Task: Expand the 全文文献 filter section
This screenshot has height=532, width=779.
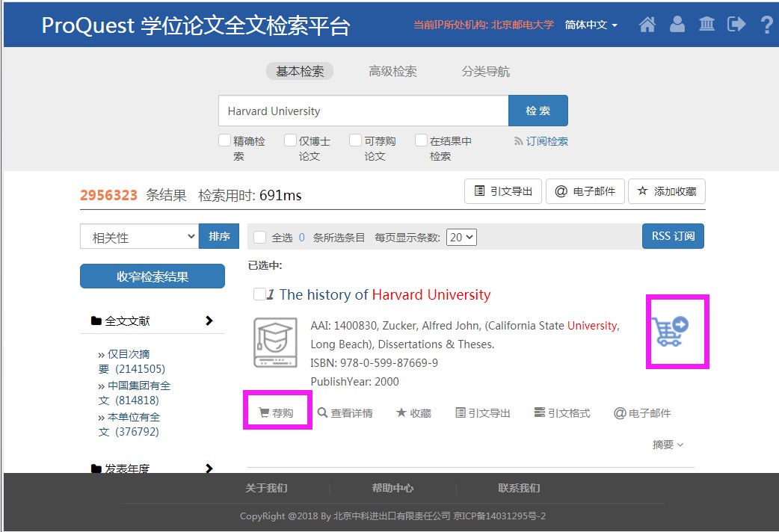Action: click(153, 321)
